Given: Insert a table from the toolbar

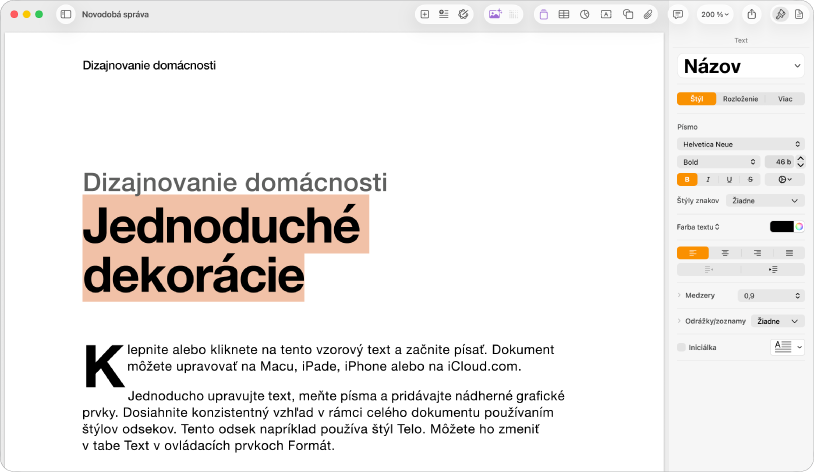Looking at the screenshot, I should (564, 15).
